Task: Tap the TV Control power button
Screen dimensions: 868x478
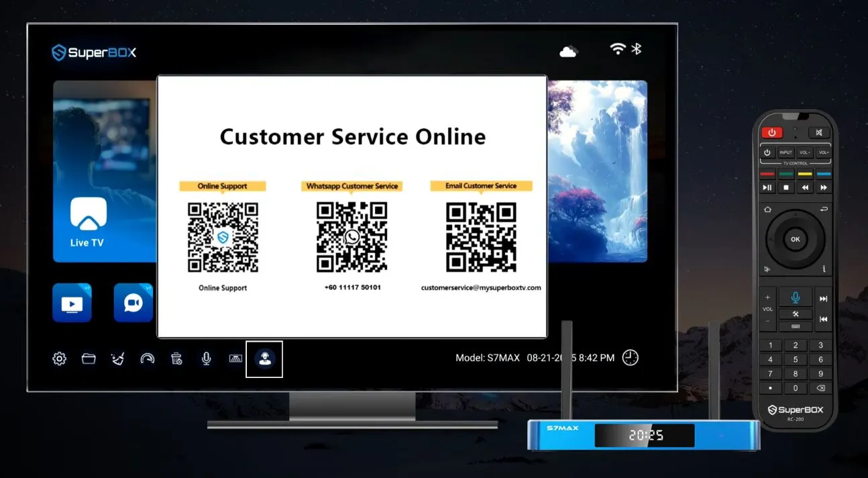Action: pos(767,152)
